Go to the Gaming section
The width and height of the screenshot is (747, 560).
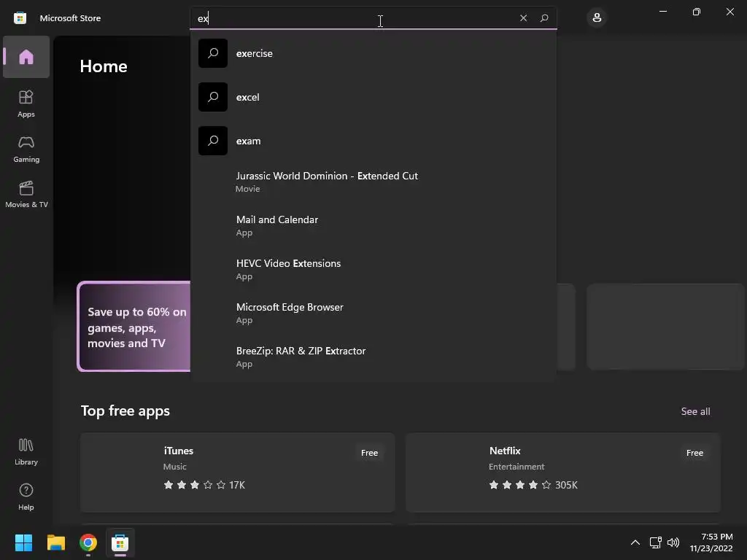(26, 149)
